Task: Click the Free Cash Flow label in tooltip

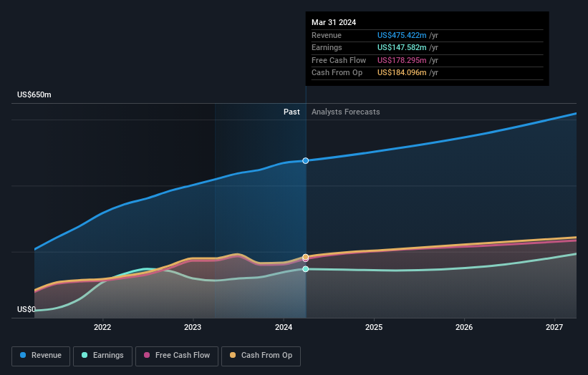Action: (339, 60)
